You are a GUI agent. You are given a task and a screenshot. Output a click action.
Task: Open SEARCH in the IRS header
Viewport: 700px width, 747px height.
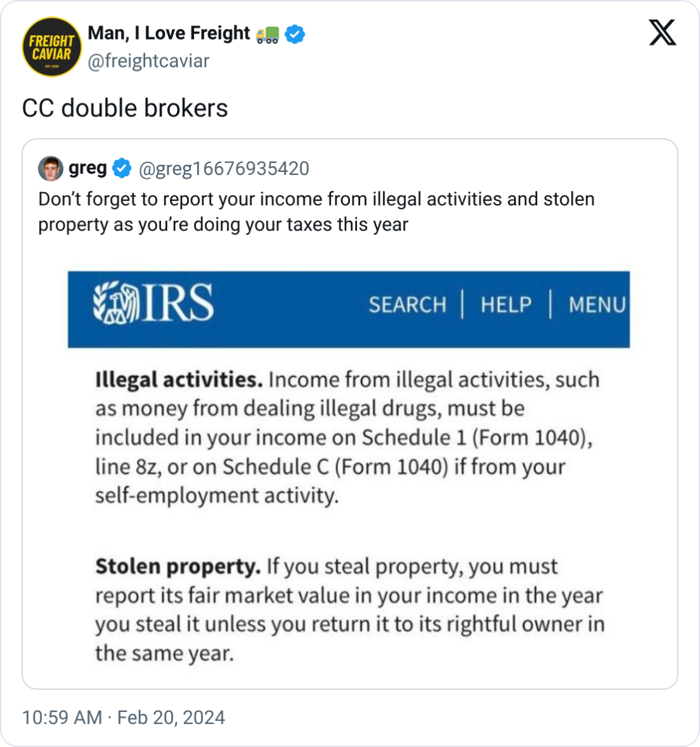coord(407,305)
